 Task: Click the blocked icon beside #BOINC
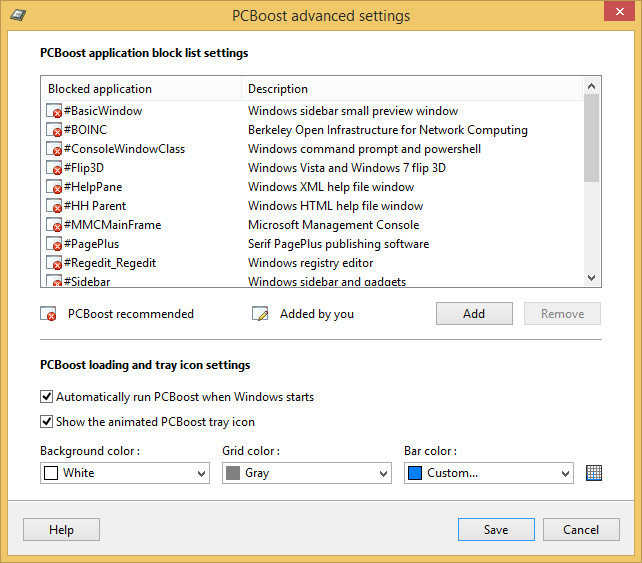tap(54, 130)
